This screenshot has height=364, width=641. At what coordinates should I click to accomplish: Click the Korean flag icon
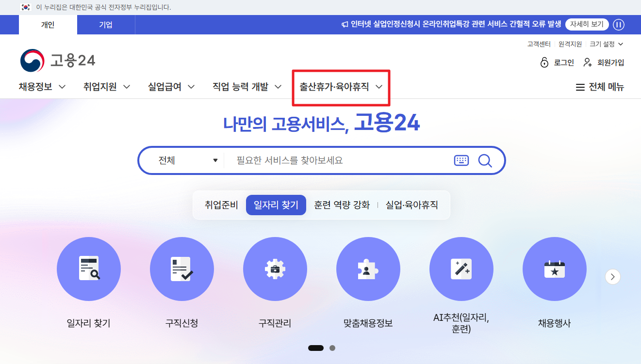[x=26, y=7]
